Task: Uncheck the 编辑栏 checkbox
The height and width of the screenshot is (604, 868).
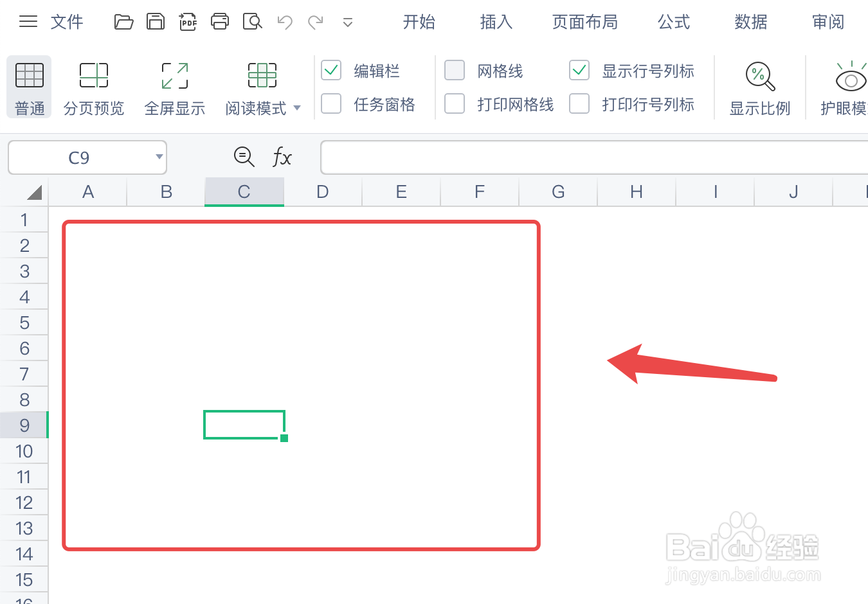Action: [x=331, y=70]
